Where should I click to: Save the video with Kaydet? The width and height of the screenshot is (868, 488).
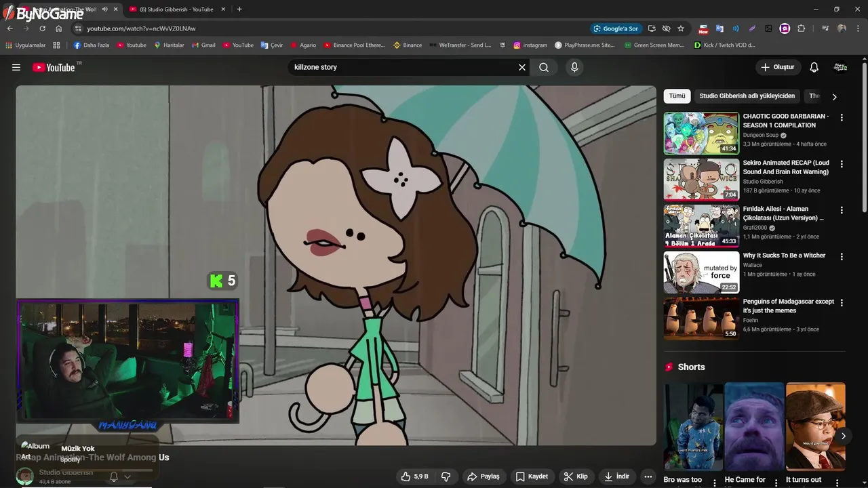(532, 476)
